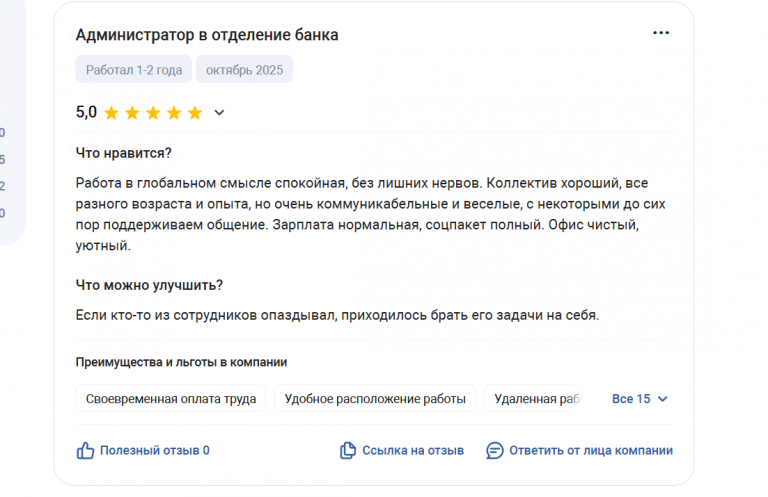Click the review title "Администратор в отделение банка"

pyautogui.click(x=207, y=35)
